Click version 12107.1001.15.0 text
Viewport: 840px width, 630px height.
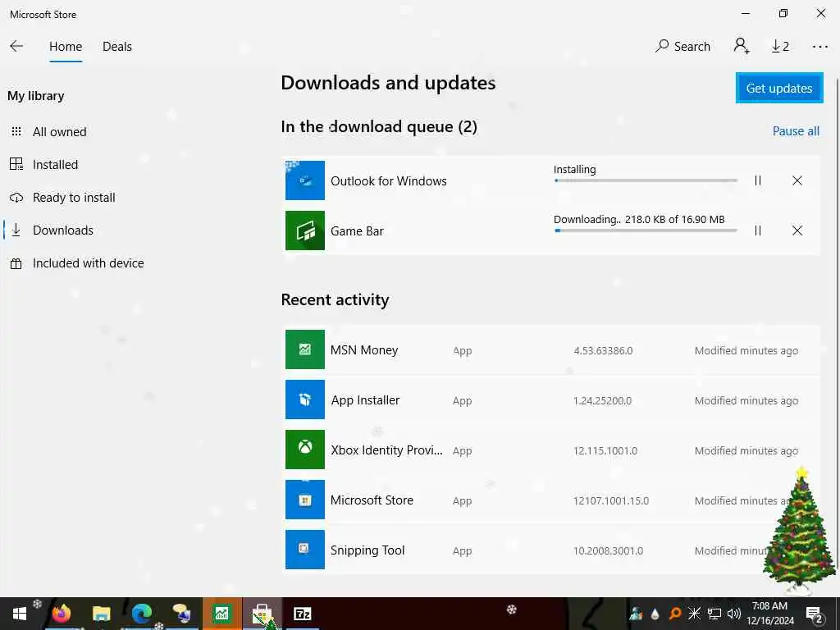(610, 501)
